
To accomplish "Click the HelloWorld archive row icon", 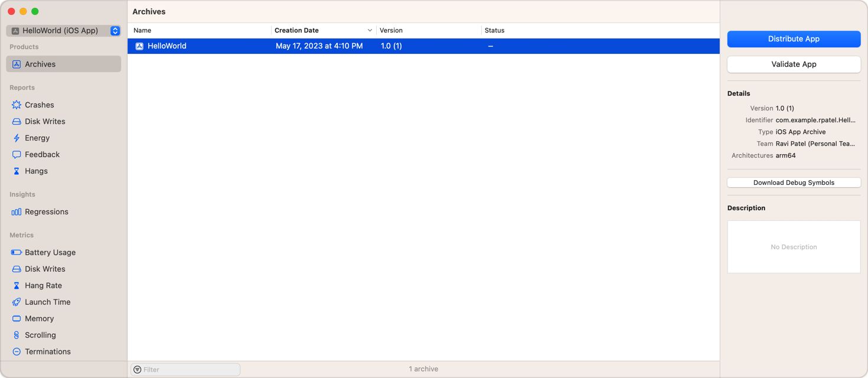I will click(x=139, y=46).
